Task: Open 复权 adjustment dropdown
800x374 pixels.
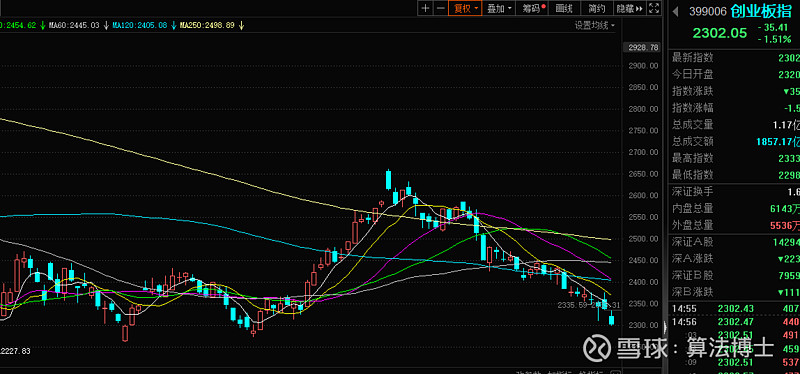Action: click(x=465, y=8)
